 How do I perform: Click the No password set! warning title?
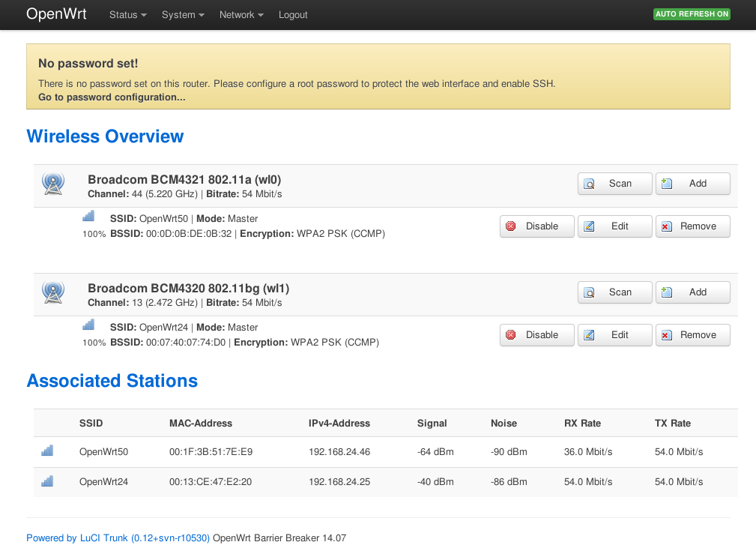pyautogui.click(x=88, y=63)
